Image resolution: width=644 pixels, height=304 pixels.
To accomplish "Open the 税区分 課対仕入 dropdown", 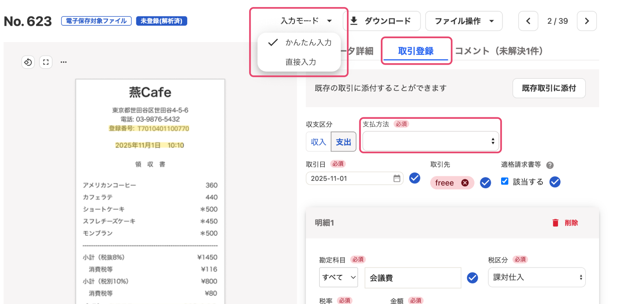I will click(x=537, y=277).
